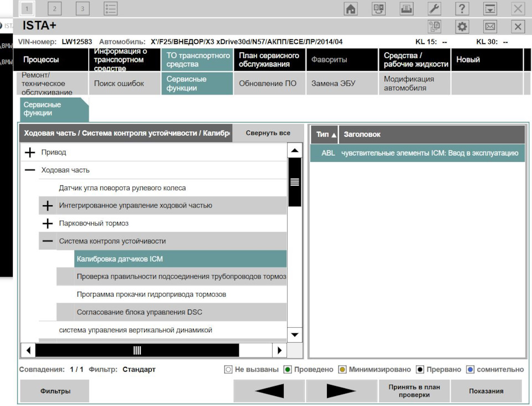Screen dimensions: 532x406
Task: Collapse the Ходовая часть tree node
Action: click(x=30, y=170)
